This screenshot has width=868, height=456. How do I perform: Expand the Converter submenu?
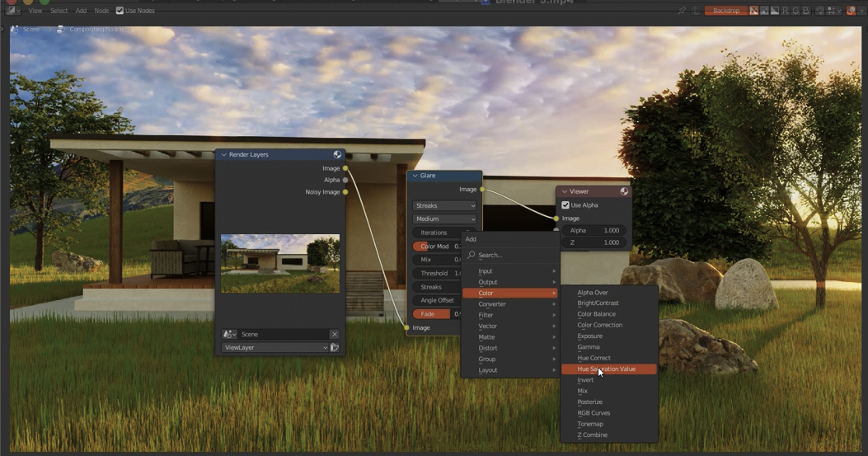pos(510,304)
